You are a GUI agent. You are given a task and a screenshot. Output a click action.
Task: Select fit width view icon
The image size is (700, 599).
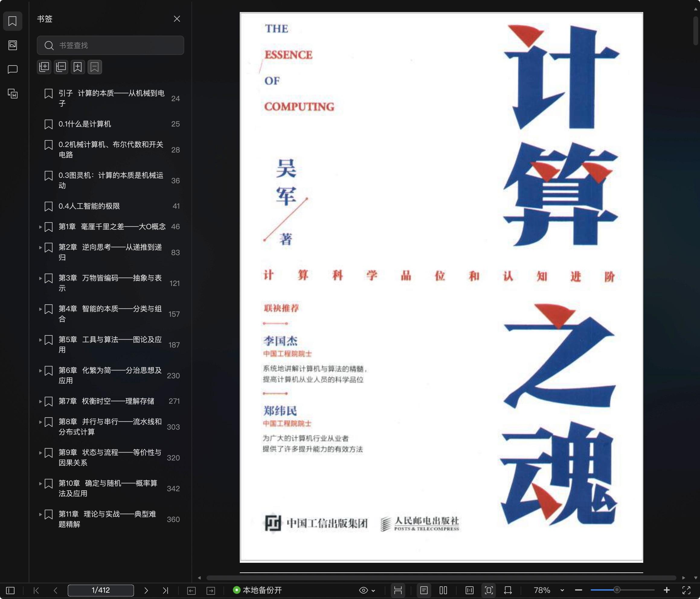(508, 590)
